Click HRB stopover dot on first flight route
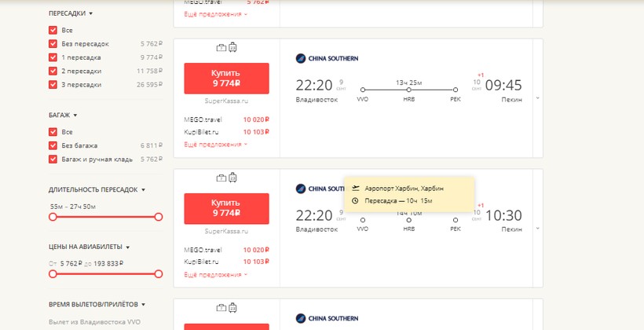 408,90
